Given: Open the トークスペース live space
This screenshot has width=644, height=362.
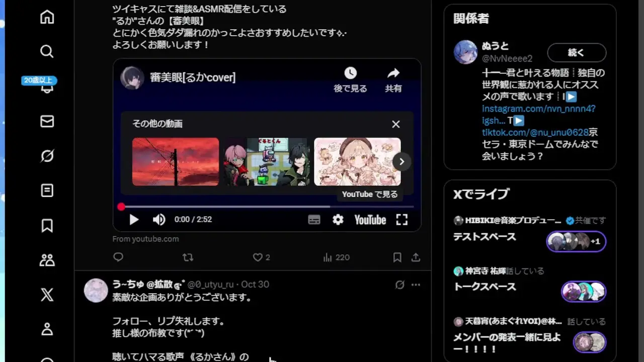Looking at the screenshot, I should (x=484, y=287).
